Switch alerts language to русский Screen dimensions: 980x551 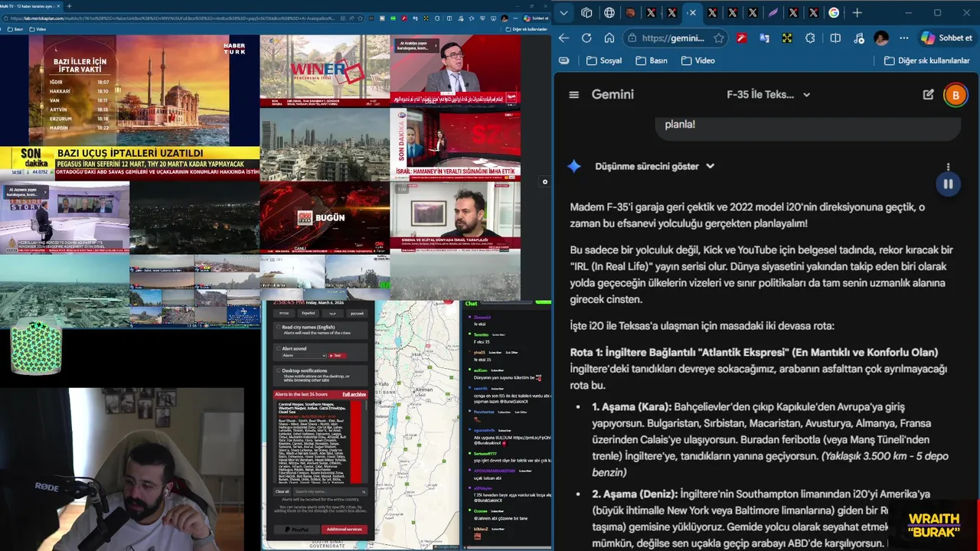pyautogui.click(x=357, y=313)
